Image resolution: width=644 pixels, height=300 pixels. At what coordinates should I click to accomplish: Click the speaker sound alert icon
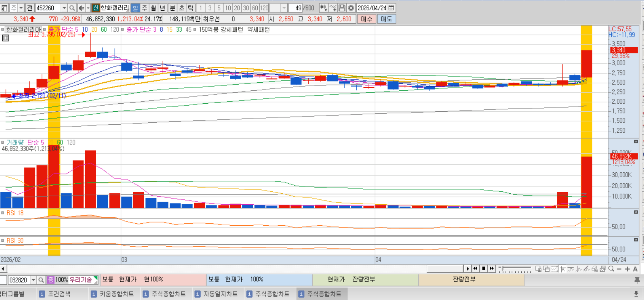(81, 8)
